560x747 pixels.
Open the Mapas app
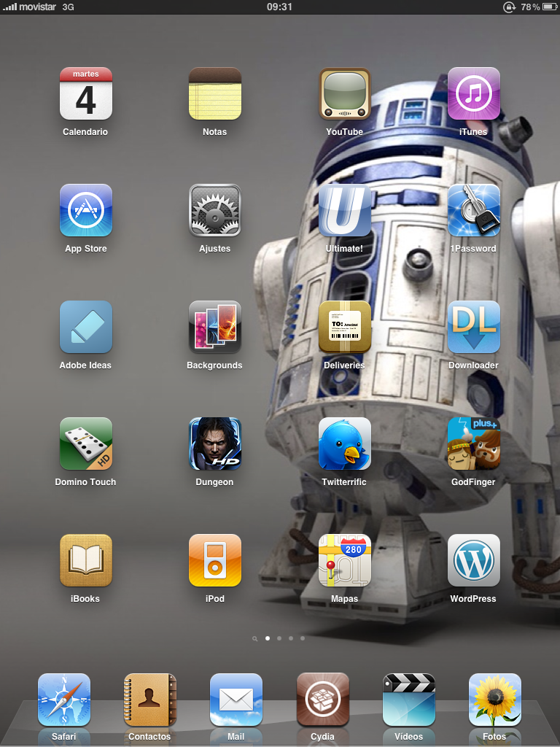344,560
